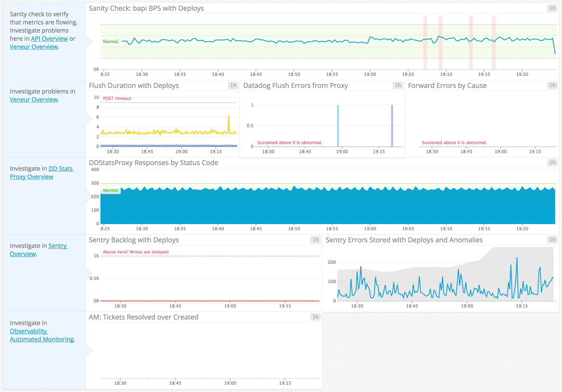This screenshot has width=562, height=392.
Task: Click 1h badge on Flush Duration graph
Action: tap(233, 85)
